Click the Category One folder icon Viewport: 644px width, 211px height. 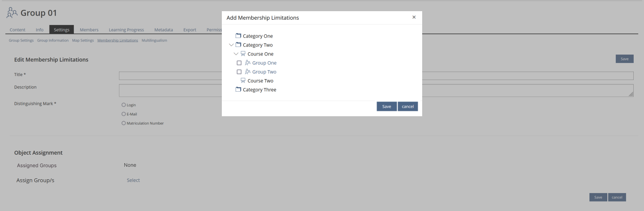[238, 36]
